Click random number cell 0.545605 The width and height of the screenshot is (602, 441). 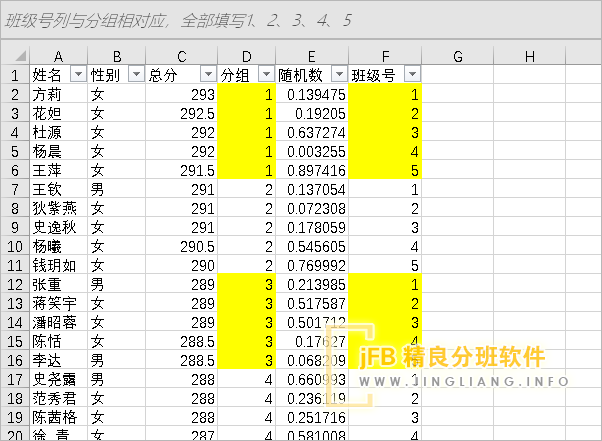click(312, 246)
